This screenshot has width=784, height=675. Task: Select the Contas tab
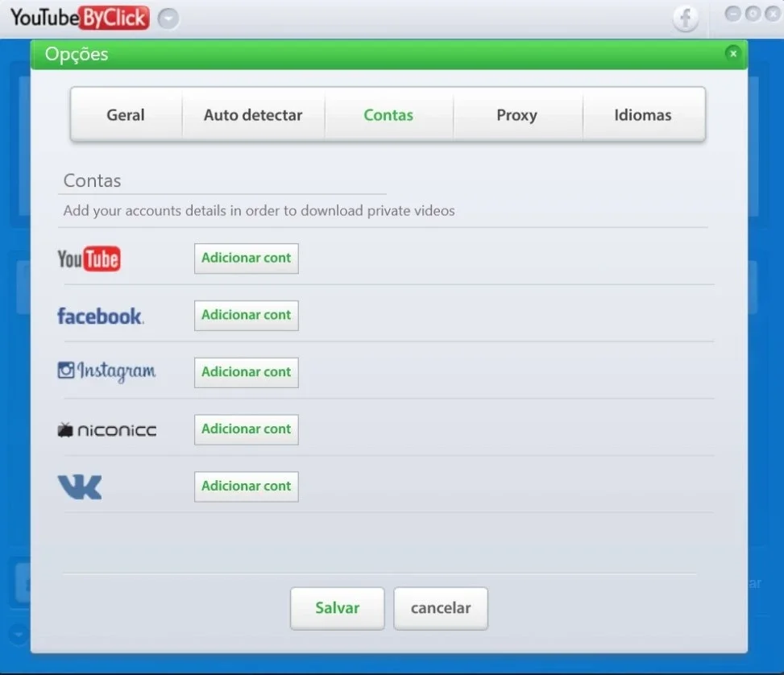(388, 115)
